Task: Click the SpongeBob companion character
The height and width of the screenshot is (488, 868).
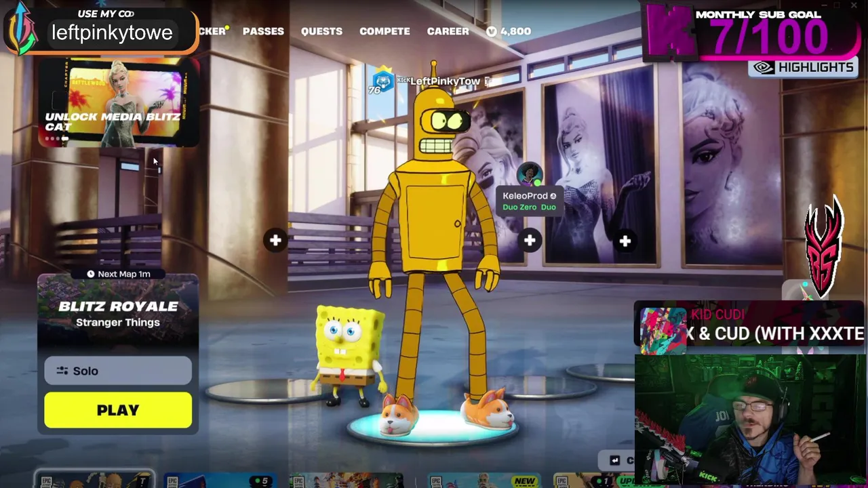Action: 349,356
